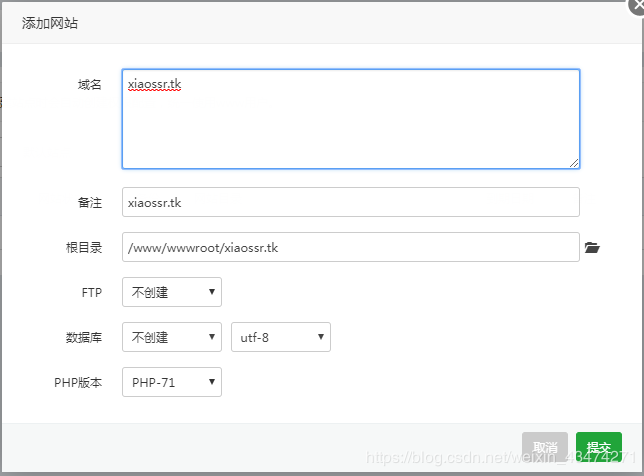
Task: Open the PHP-71 version dropdown
Action: pyautogui.click(x=172, y=382)
